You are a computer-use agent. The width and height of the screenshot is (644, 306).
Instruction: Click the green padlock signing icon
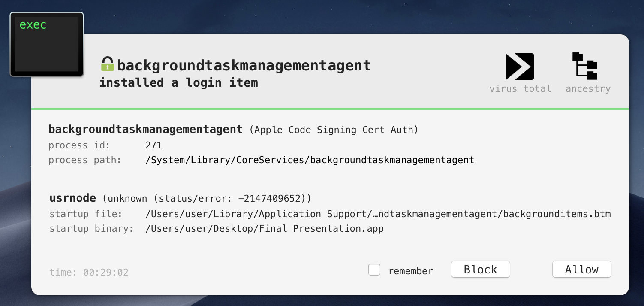(107, 64)
